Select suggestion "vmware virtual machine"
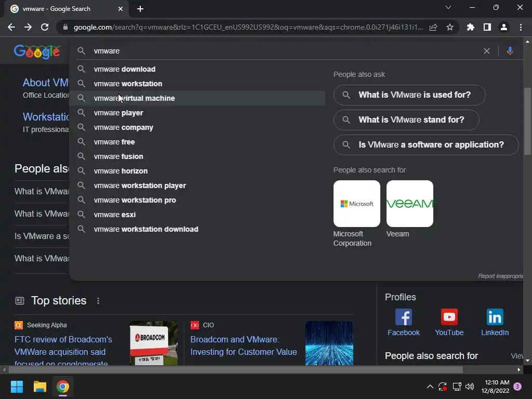532x399 pixels. coord(197,98)
